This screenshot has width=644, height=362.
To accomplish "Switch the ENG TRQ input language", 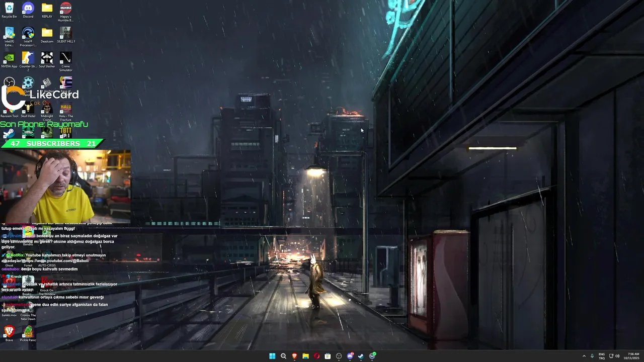I will (x=601, y=356).
